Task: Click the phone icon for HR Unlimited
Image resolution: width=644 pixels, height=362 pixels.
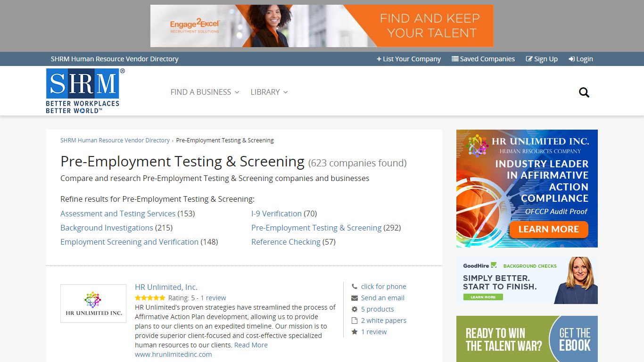Action: [355, 287]
